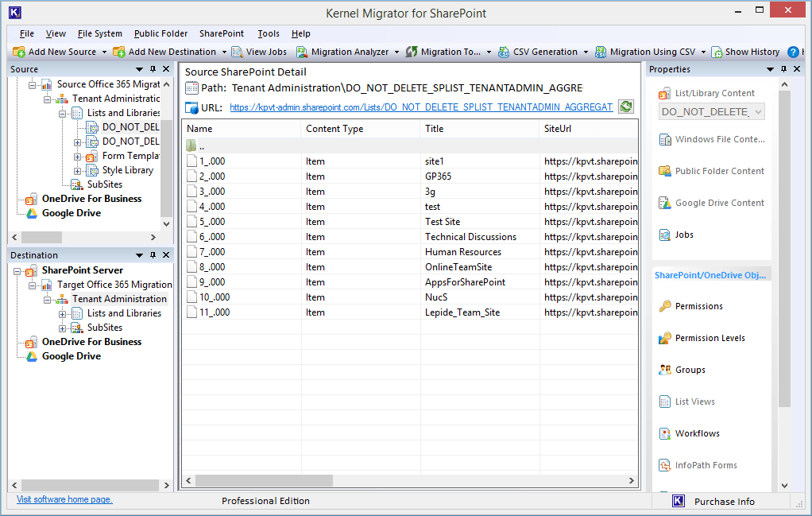Expand destination SubSites node
Viewport: 812px width, 516px height.
coord(62,328)
